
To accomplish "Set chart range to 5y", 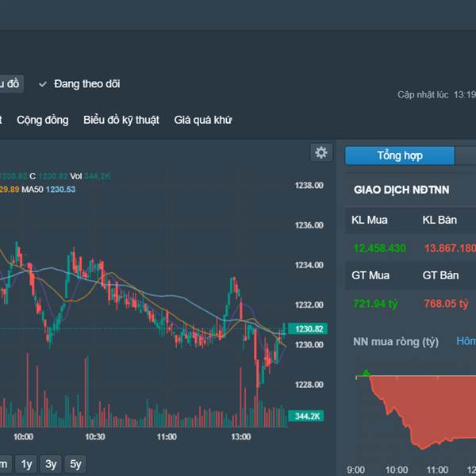I will click(x=75, y=464).
